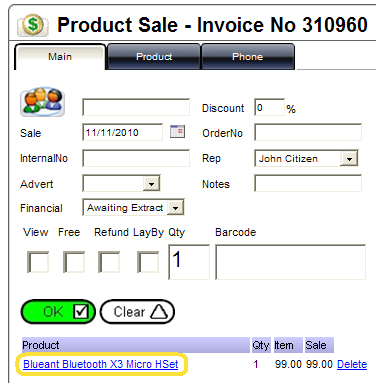This screenshot has height=383, width=376.
Task: Click the green OK button
Action: [x=58, y=312]
